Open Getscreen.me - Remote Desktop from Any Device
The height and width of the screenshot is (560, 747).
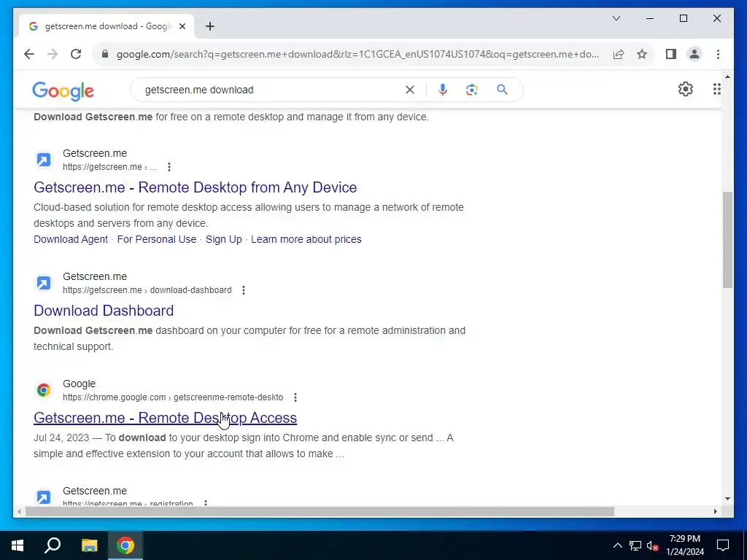click(x=196, y=187)
